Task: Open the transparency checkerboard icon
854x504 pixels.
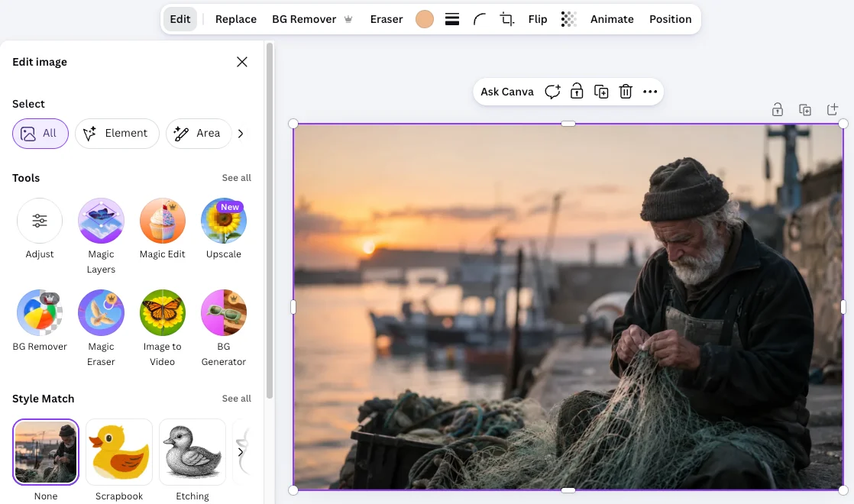Action: [x=568, y=19]
